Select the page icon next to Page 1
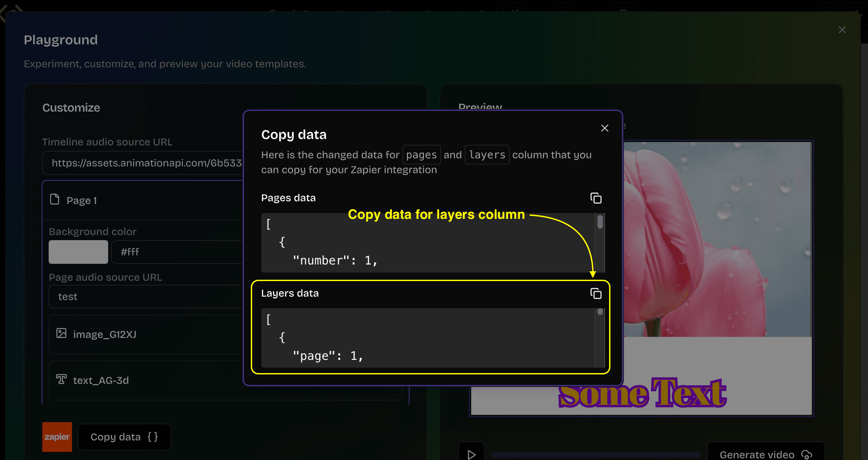Screen dimensions: 868x460 point(54,199)
